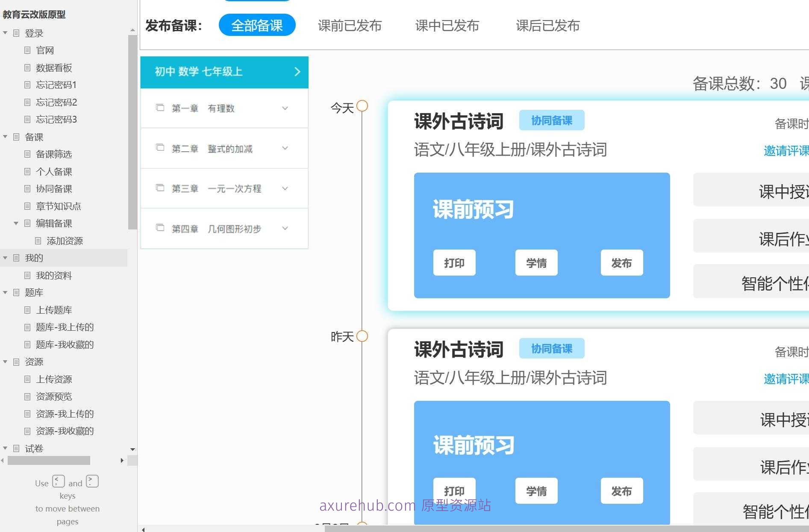Open the 资源-我上传的 page

pos(65,414)
